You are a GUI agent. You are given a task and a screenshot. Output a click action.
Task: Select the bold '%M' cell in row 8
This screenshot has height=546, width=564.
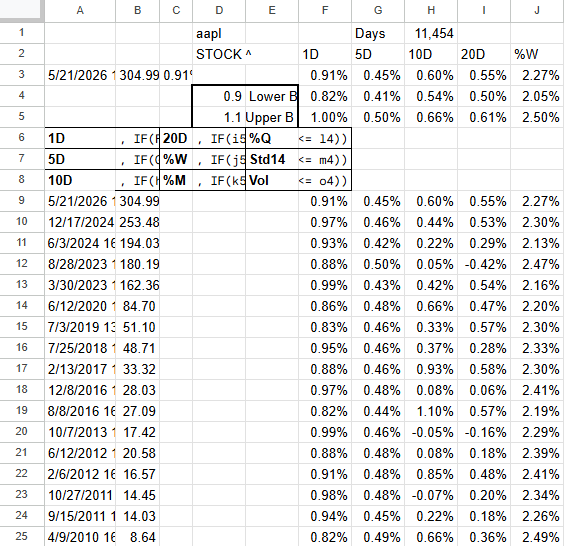tap(176, 180)
